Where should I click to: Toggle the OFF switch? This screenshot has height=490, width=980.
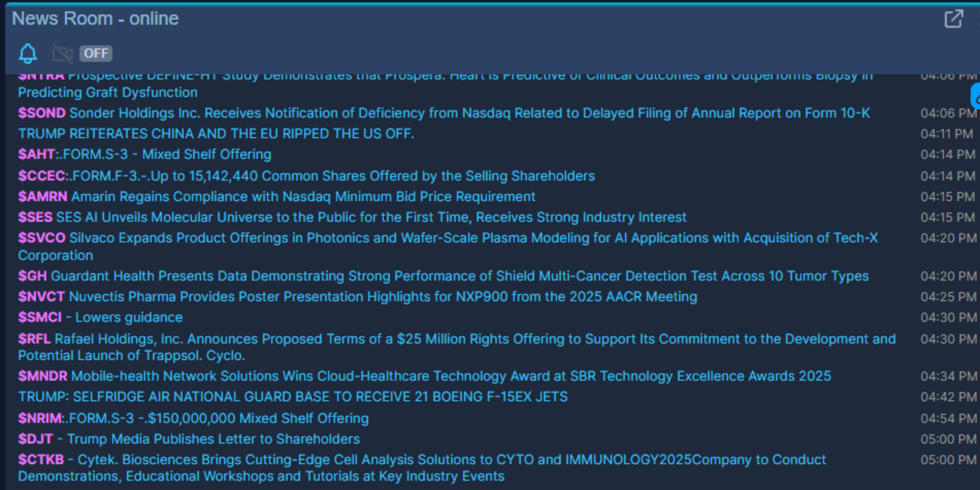[96, 53]
